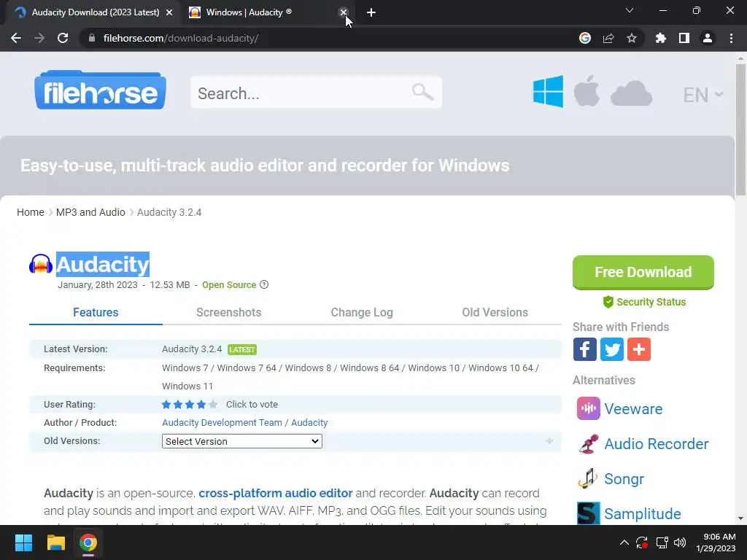Open the Audacity Development Team link
Viewport: 747px width, 560px height.
pos(222,422)
